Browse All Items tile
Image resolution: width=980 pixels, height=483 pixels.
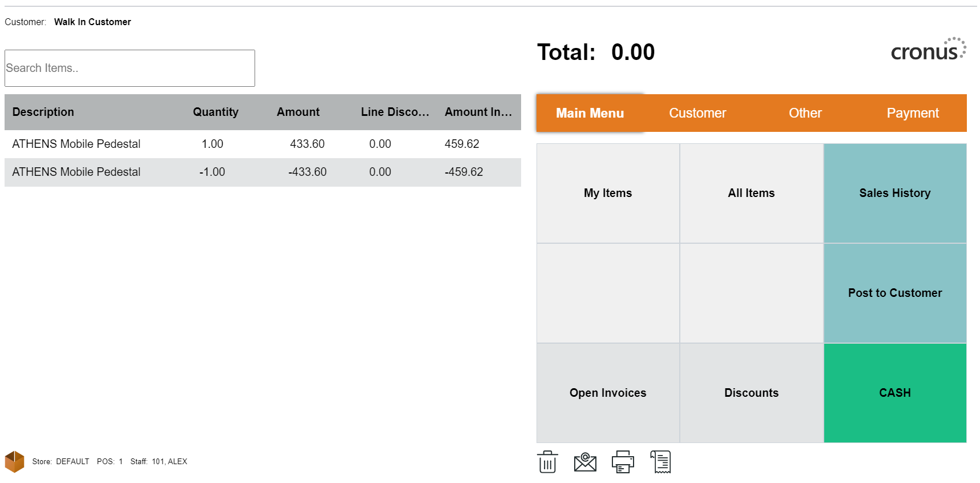(x=751, y=193)
